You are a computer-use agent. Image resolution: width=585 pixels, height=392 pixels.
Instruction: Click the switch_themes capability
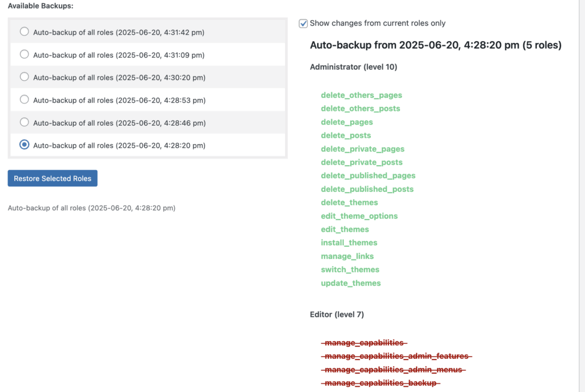point(350,269)
